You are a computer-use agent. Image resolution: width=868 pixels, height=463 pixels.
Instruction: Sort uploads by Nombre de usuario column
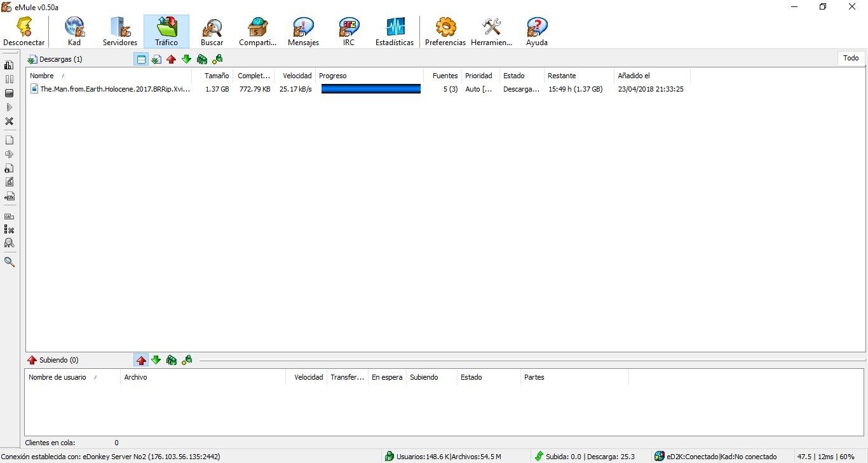tap(72, 377)
